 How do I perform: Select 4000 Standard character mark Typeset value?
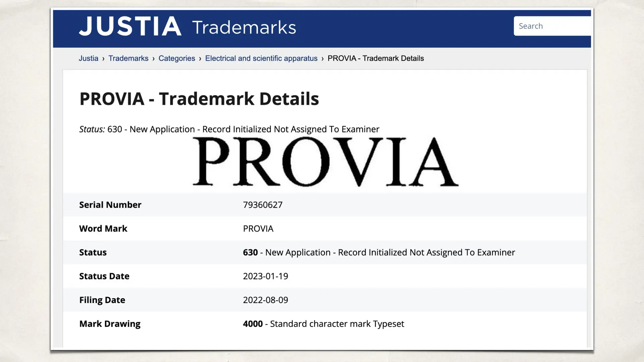(x=324, y=324)
